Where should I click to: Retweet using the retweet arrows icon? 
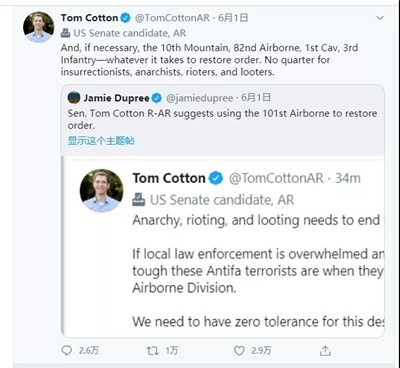(152, 350)
